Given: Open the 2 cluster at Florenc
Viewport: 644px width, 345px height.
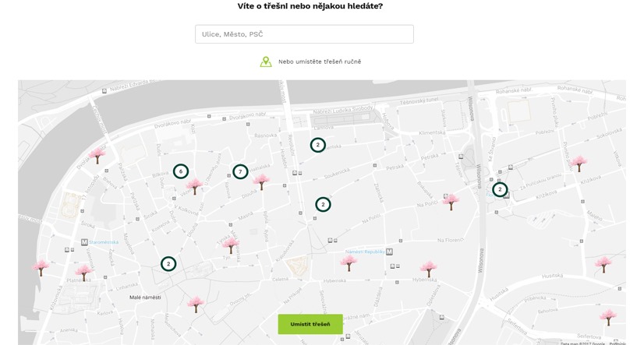Looking at the screenshot, I should [x=500, y=189].
